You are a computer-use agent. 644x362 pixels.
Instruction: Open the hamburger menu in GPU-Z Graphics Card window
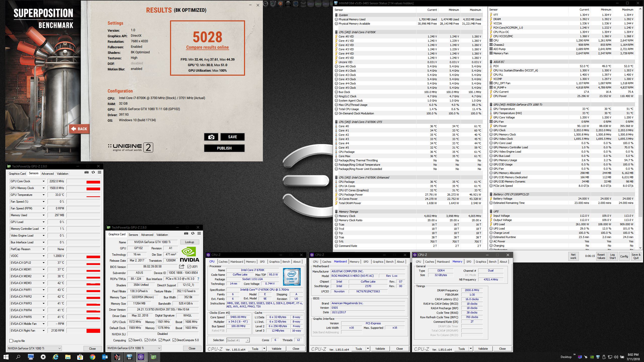tap(199, 234)
